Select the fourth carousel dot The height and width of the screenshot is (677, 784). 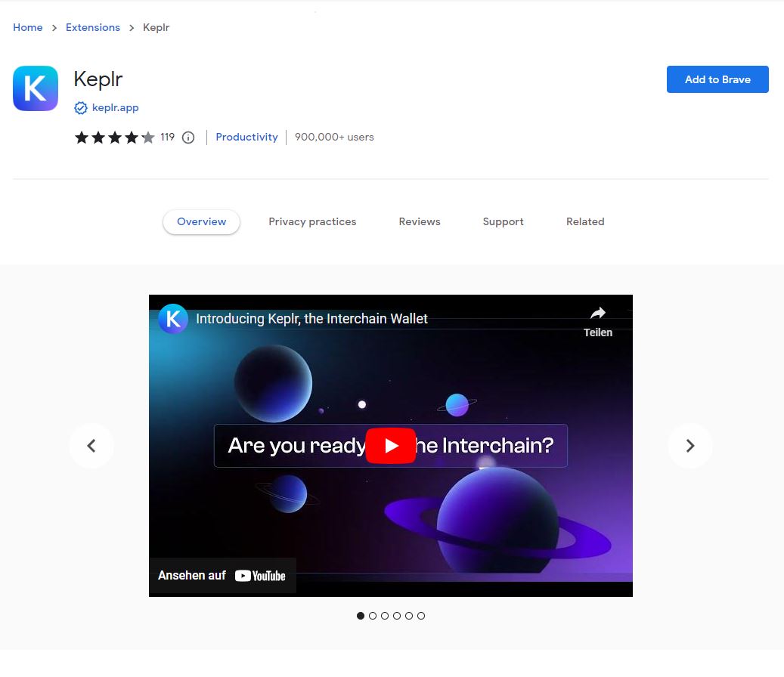point(397,616)
